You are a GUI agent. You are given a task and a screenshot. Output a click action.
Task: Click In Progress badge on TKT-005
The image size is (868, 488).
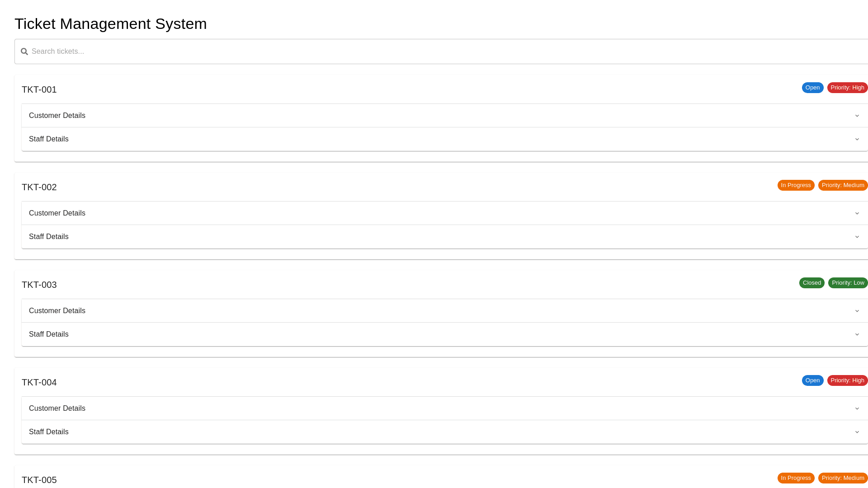pyautogui.click(x=796, y=478)
